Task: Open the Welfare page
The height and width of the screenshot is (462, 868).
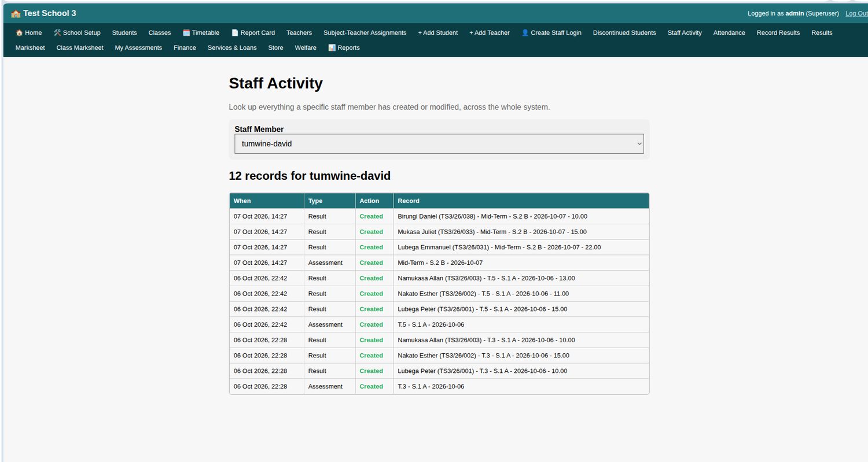Action: [306, 48]
